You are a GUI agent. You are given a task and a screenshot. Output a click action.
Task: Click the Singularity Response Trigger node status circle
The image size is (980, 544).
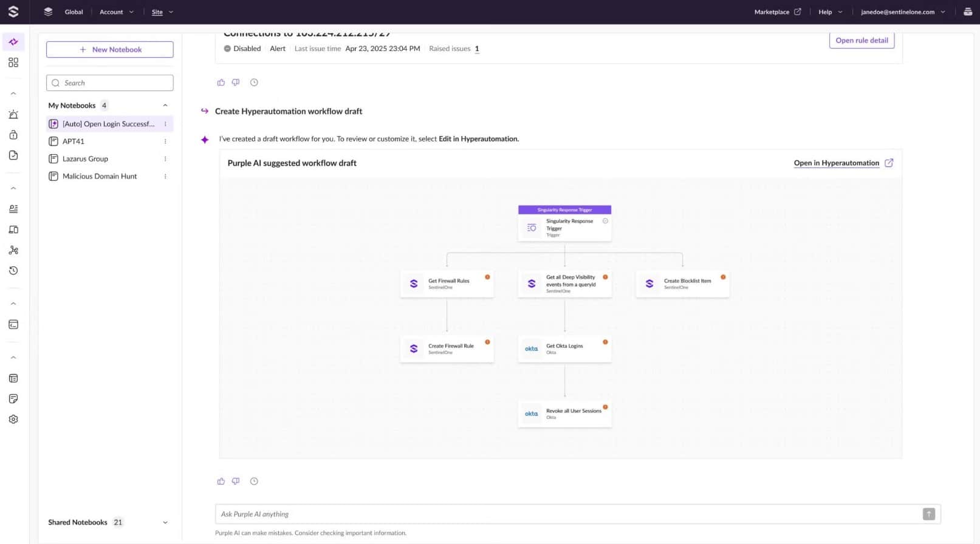[x=605, y=221]
